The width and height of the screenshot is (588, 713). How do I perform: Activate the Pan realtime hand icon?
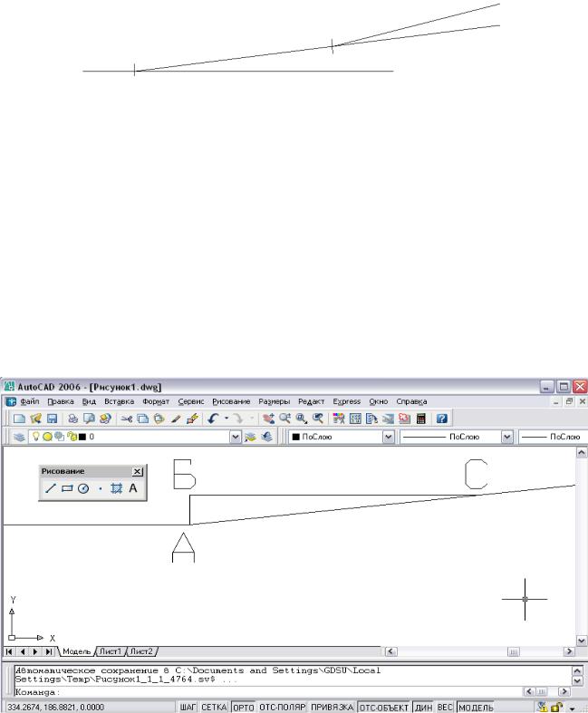pos(268,419)
